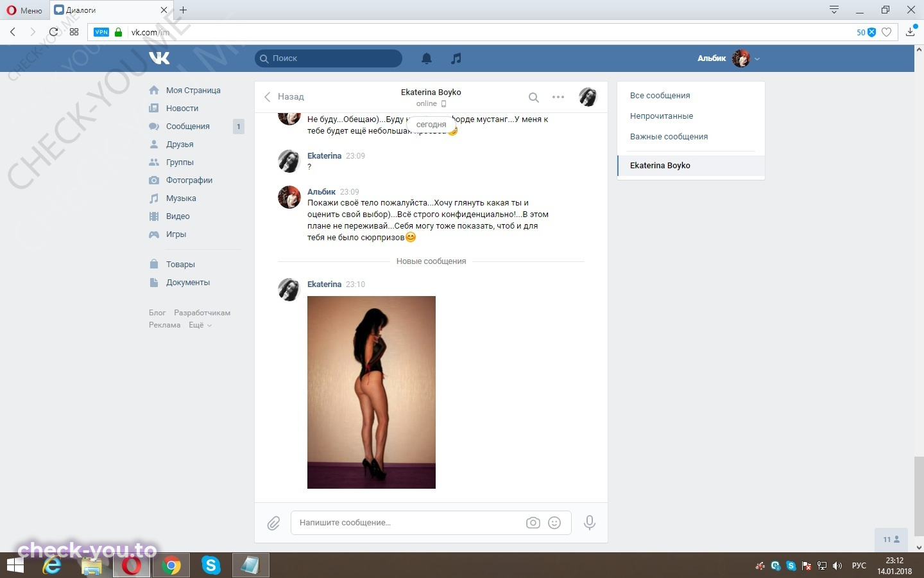Open Игры section

(176, 234)
